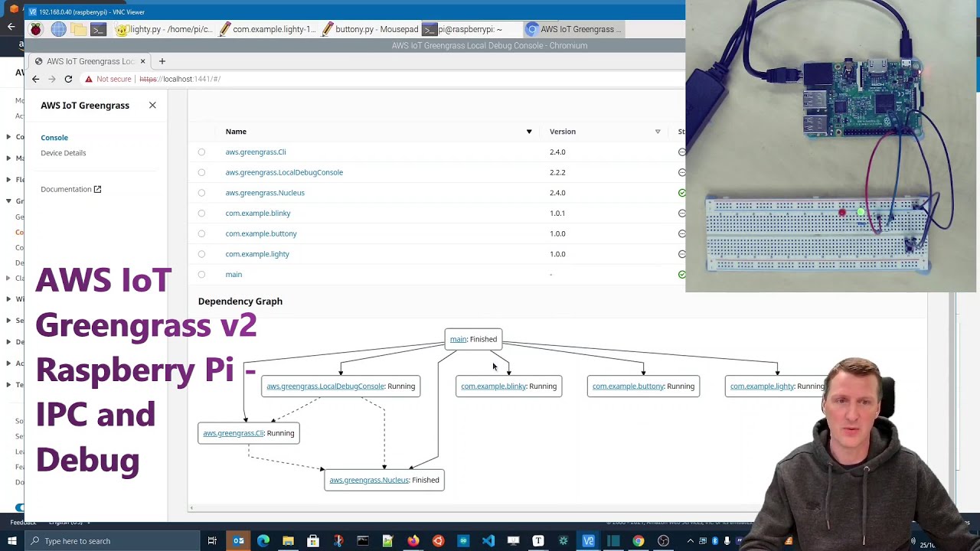
Task: Open VNC Viewer from the taskbar
Action: click(x=588, y=541)
